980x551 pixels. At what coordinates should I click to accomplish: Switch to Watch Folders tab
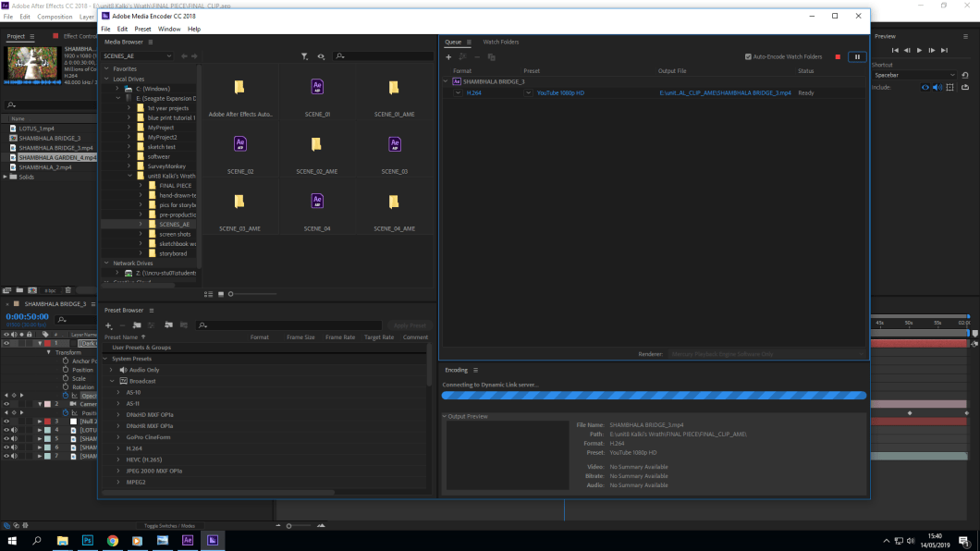point(500,42)
